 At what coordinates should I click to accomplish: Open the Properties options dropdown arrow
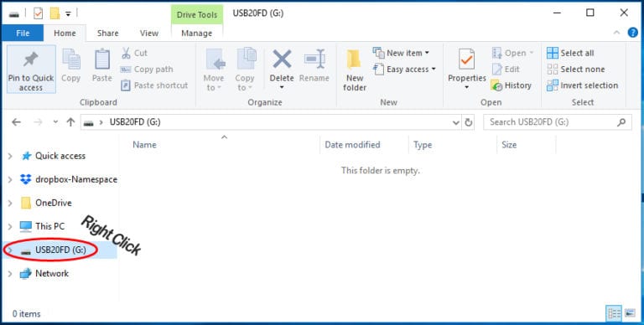coord(466,87)
